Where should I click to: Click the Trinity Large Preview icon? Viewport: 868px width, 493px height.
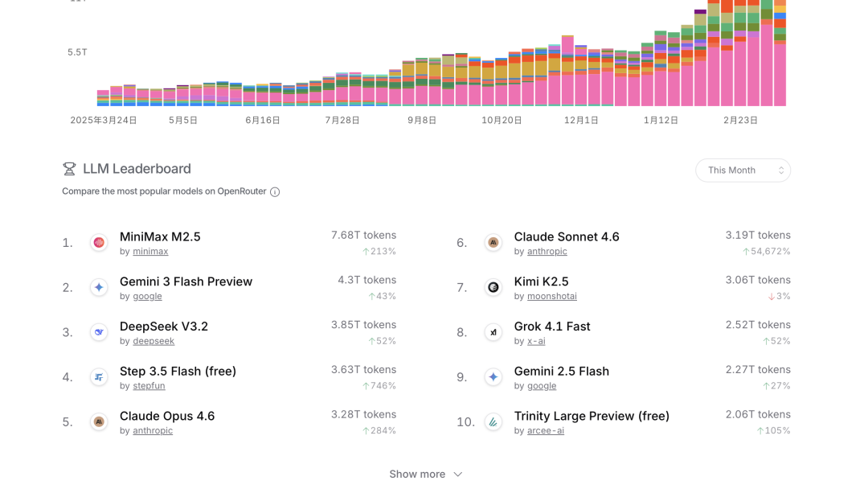tap(493, 422)
